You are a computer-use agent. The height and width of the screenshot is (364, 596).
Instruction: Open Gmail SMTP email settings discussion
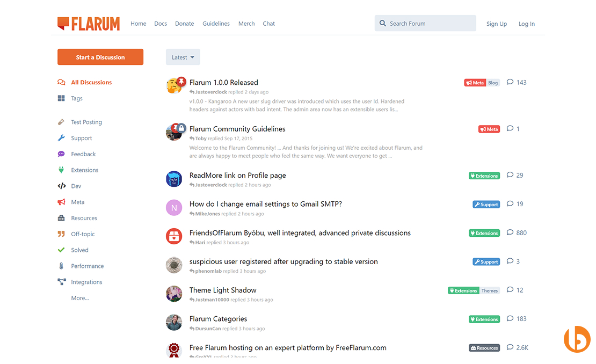[266, 203]
